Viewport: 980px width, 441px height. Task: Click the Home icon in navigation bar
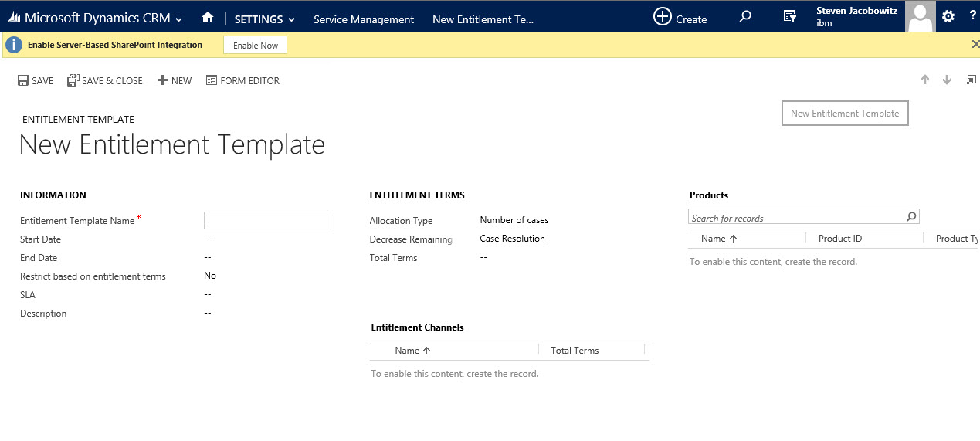pyautogui.click(x=207, y=19)
